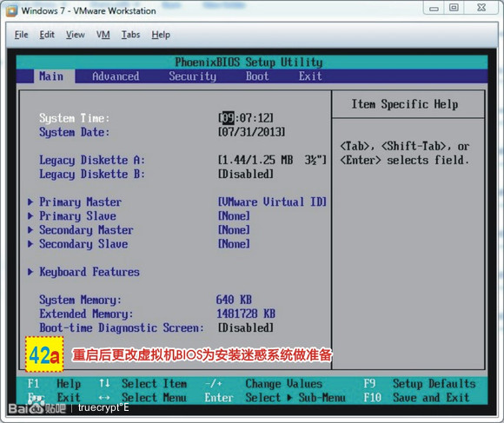Viewport: 504px width, 423px height.
Task: Select Legacy Diskette A value 1.44/1.25 MB
Action: tap(272, 160)
